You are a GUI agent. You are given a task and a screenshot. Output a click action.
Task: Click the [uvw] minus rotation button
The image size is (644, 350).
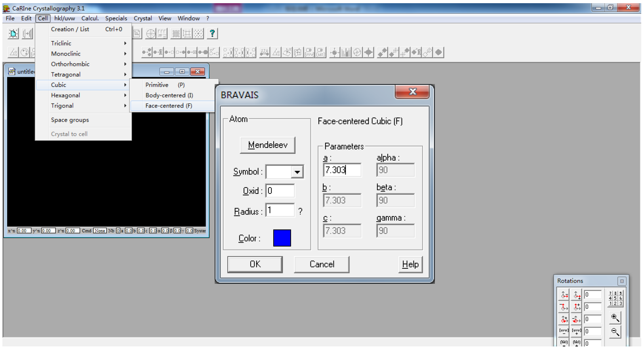click(564, 331)
